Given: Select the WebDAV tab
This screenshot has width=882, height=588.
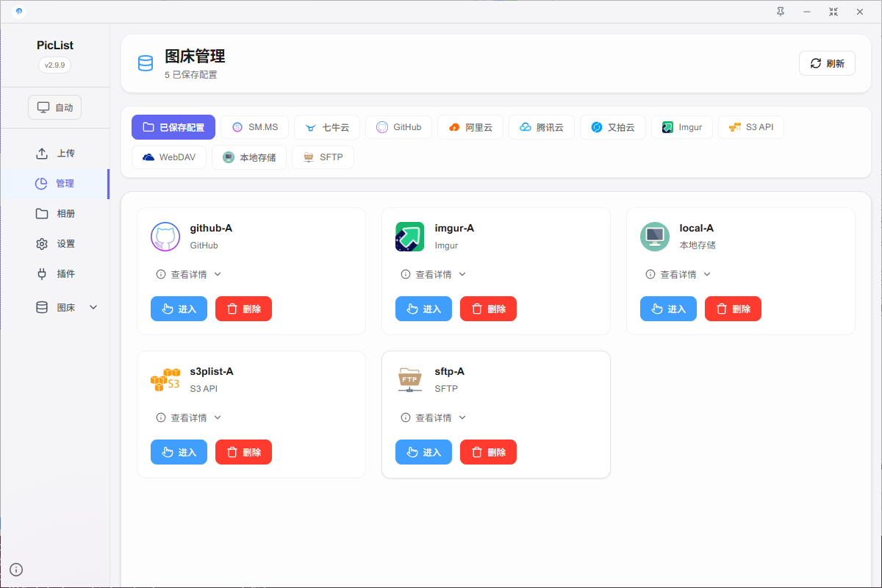Looking at the screenshot, I should (169, 157).
